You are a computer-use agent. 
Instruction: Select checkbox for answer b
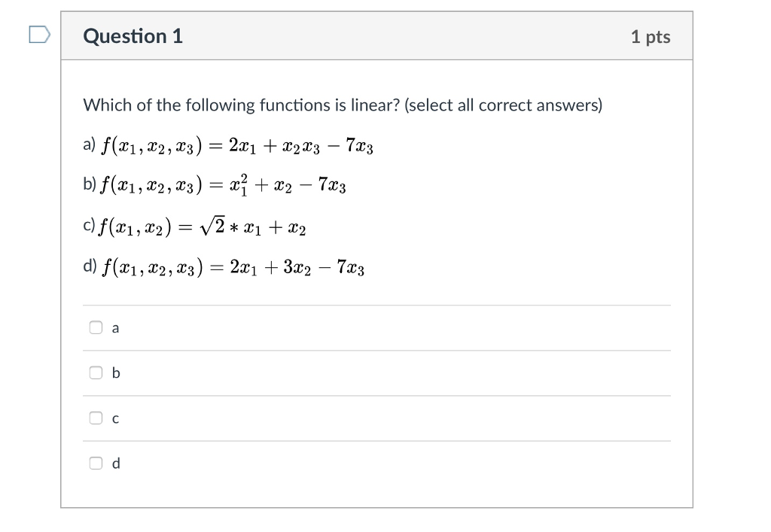(96, 372)
